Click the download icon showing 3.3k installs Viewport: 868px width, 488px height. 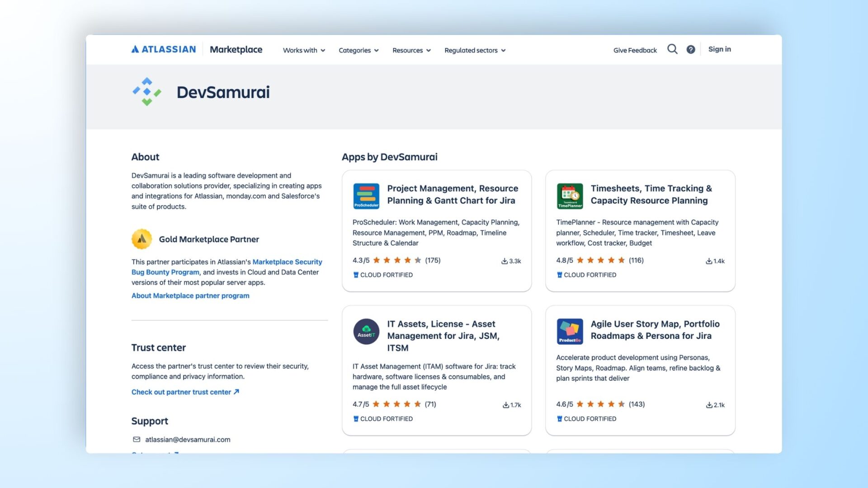505,261
